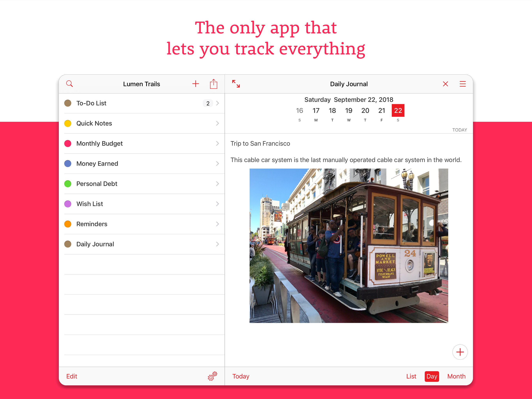Image resolution: width=532 pixels, height=399 pixels.
Task: Switch to Month view tab
Action: 456,376
